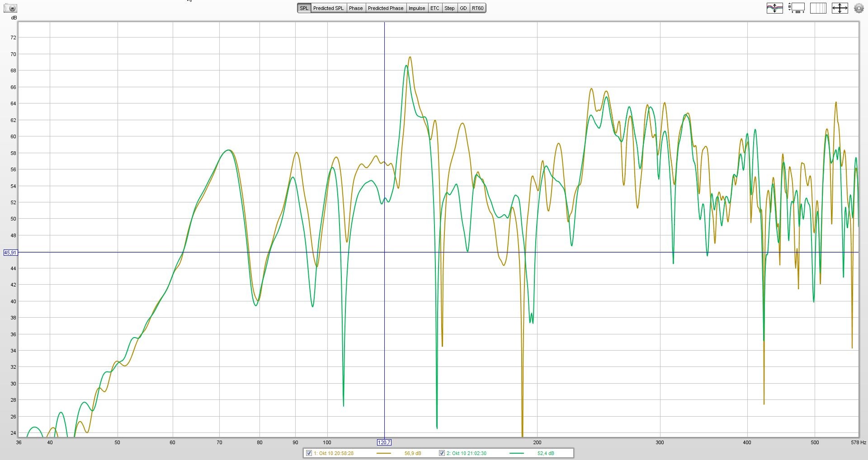868x460 pixels.
Task: Select the ETC tab
Action: pos(435,8)
